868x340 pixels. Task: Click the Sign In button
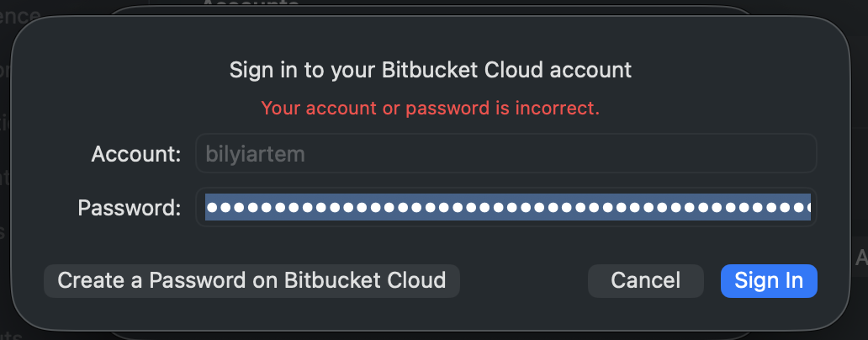[769, 280]
